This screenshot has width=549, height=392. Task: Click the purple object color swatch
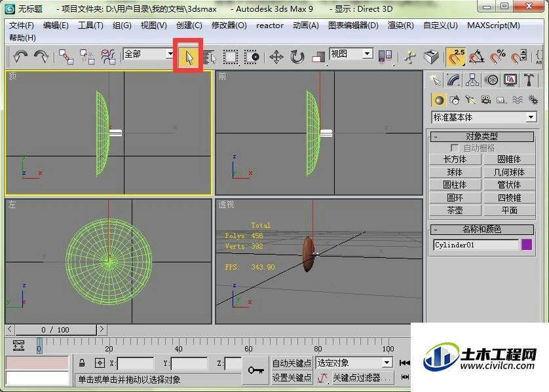point(527,245)
